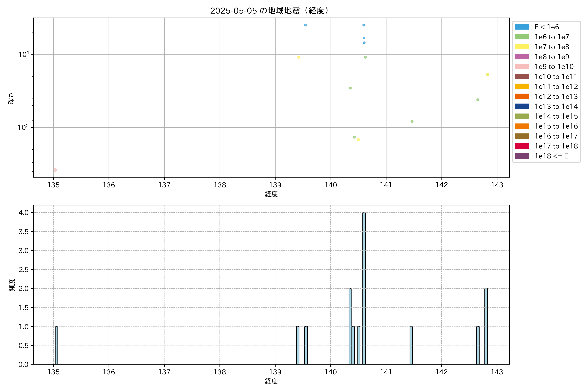Click the green scatter point near longitude 141.5
Image resolution: width=588 pixels, height=392 pixels.
[412, 122]
